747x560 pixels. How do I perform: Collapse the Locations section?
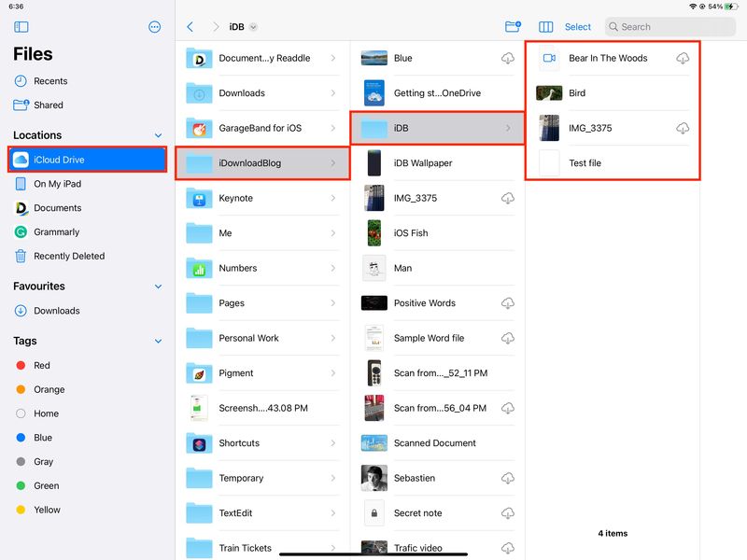tap(158, 135)
